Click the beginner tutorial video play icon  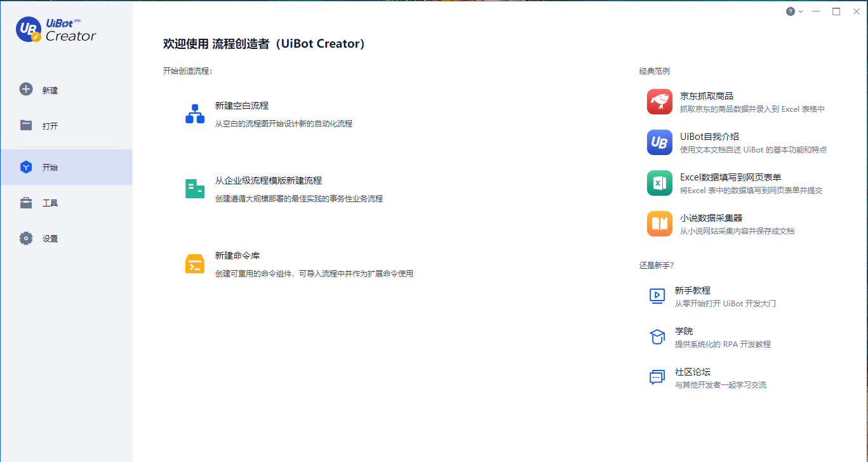click(x=657, y=296)
